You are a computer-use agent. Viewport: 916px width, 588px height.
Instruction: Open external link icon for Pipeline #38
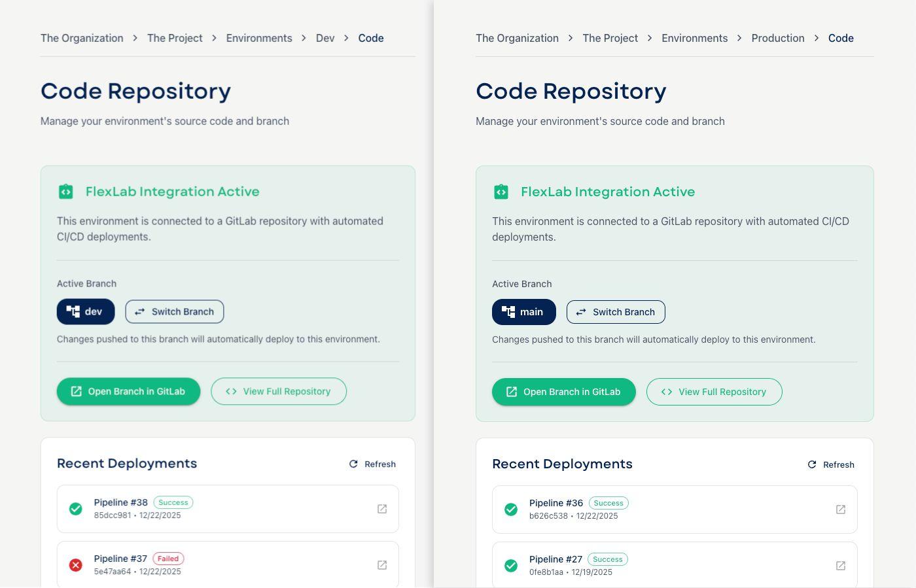(x=382, y=509)
